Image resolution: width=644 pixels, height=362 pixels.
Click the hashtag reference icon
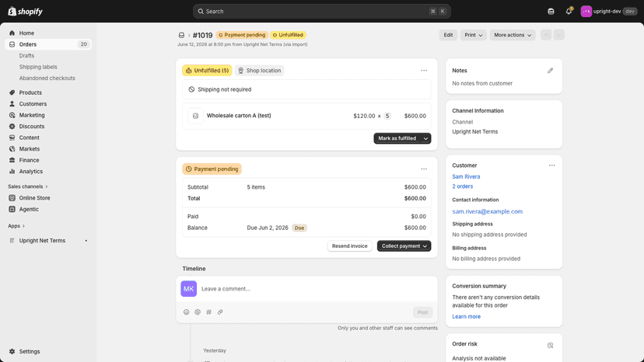coord(208,312)
